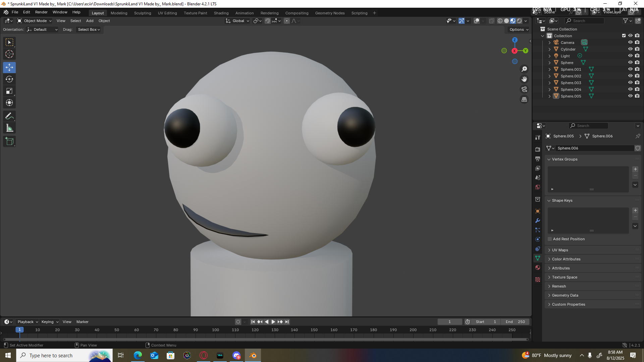644x362 pixels.
Task: Choose the Add Cube tool
Action: [9, 141]
